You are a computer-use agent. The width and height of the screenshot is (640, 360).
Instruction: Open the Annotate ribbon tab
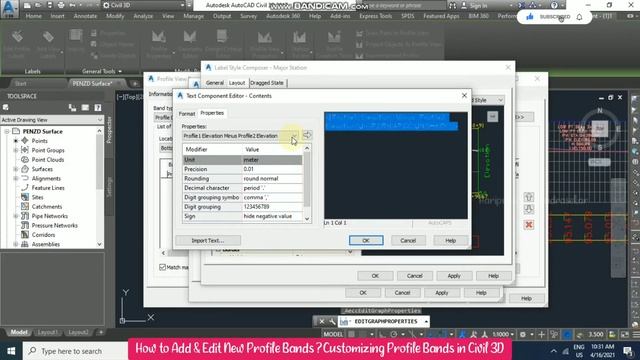click(85, 16)
